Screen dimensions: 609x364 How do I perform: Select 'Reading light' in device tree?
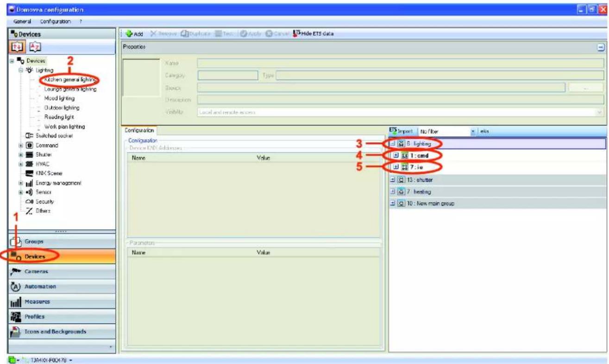click(59, 117)
